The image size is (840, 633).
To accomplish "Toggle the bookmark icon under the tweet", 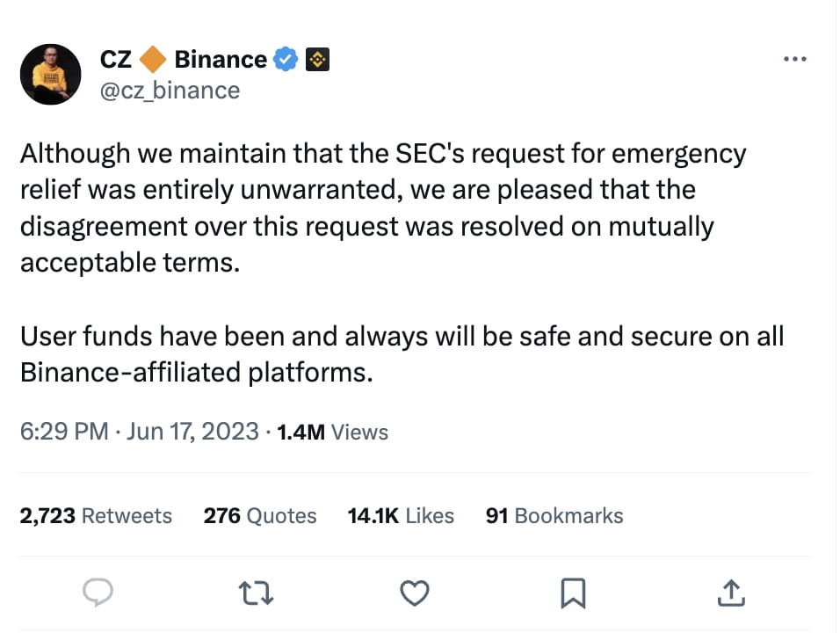I will click(x=573, y=594).
